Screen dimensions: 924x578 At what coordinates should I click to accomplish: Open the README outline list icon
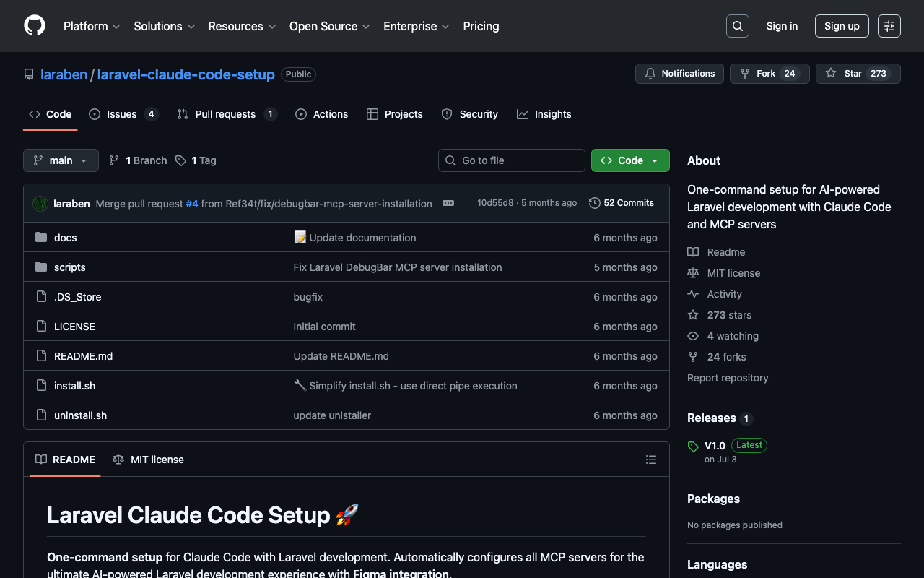[x=650, y=460]
